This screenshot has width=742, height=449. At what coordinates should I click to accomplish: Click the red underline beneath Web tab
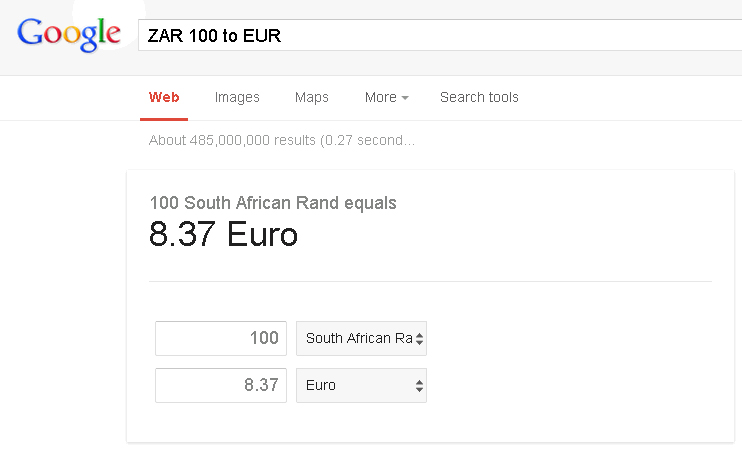[x=164, y=118]
